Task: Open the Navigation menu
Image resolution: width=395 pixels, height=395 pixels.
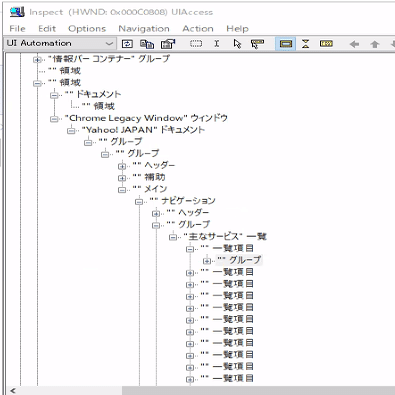Action: click(144, 29)
